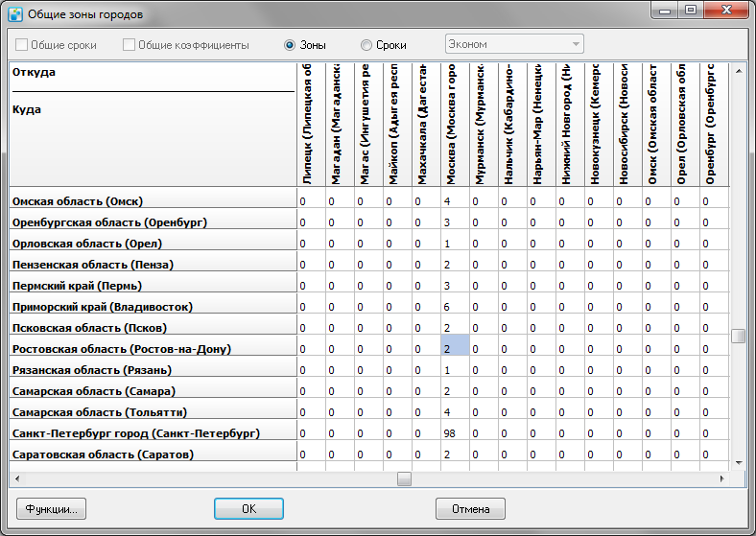This screenshot has height=536, width=756.
Task: Click the Москва cell in Омская область row
Action: pos(455,198)
